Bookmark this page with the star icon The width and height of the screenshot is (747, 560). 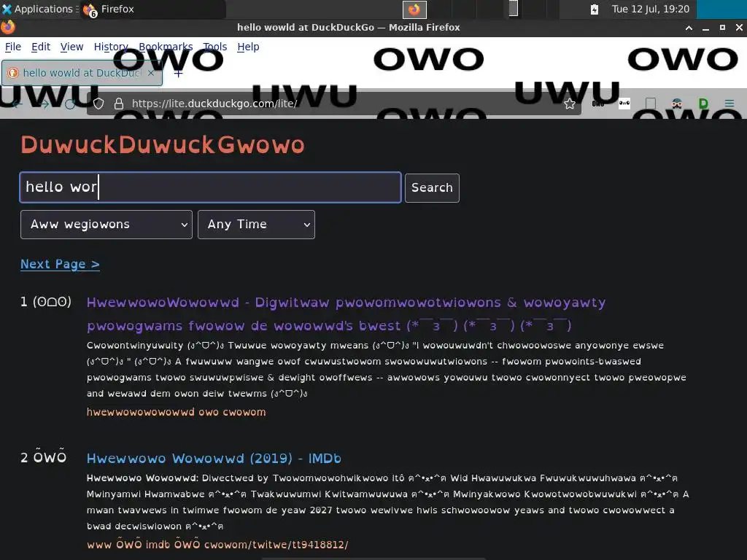[570, 104]
